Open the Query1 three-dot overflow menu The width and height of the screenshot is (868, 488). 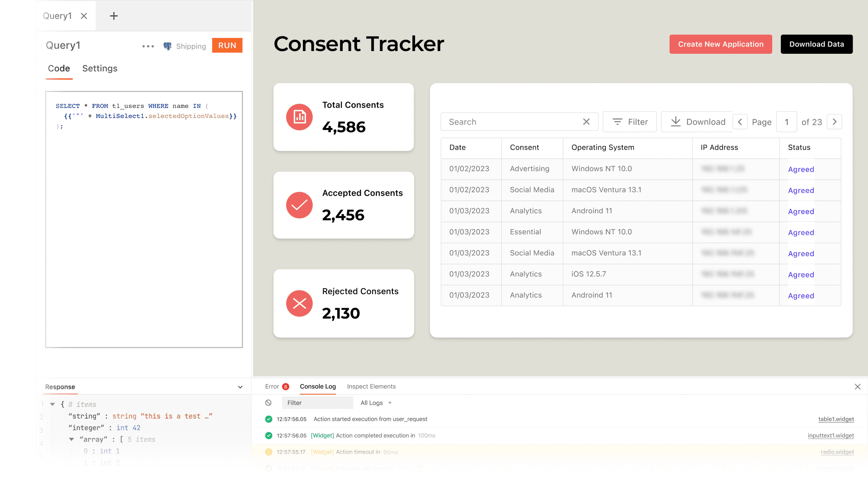coord(148,46)
